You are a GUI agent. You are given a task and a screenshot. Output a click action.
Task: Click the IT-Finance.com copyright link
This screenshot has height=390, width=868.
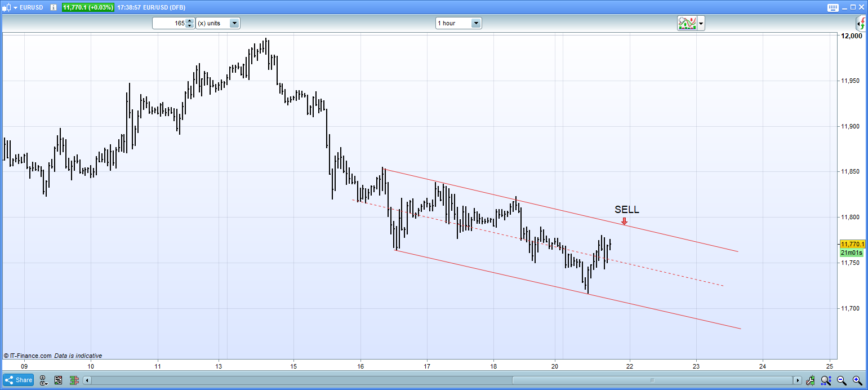click(28, 356)
